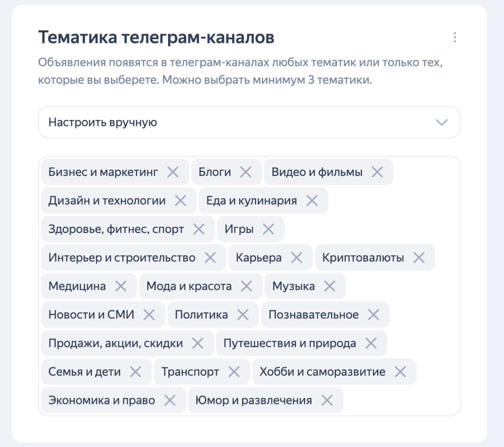Remove 'Путешествия и природа' tag
This screenshot has width=504, height=447.
(x=371, y=343)
